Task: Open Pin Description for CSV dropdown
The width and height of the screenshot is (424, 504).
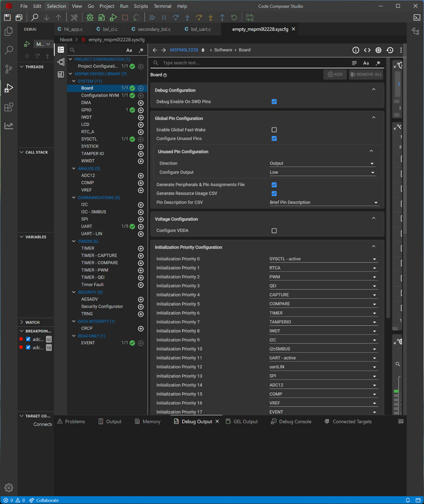Action: (323, 203)
